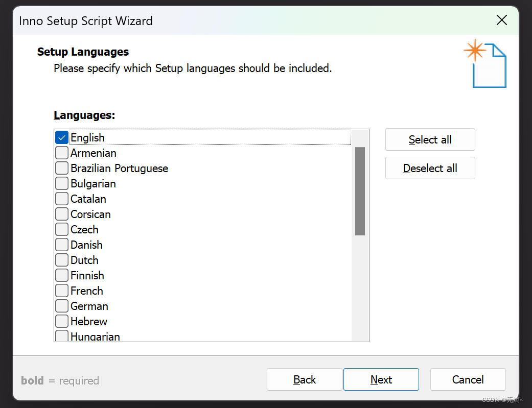Click the Select all button

(x=430, y=139)
